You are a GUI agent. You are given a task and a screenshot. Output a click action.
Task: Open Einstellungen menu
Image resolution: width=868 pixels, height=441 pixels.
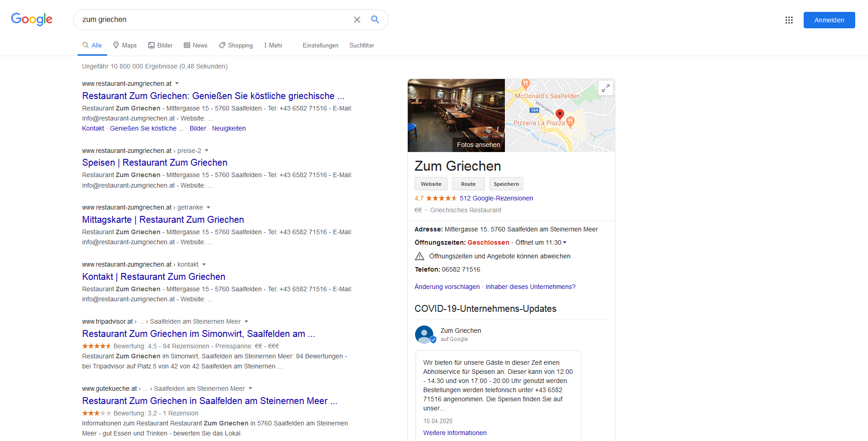pyautogui.click(x=321, y=45)
